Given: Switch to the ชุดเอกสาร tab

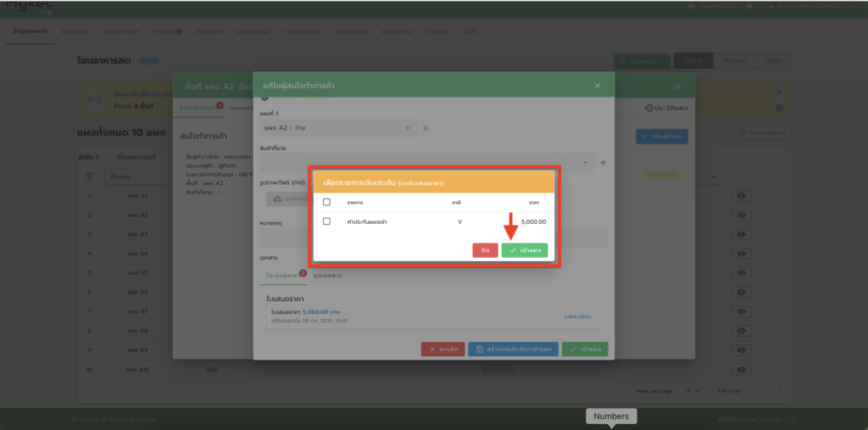Looking at the screenshot, I should [328, 276].
